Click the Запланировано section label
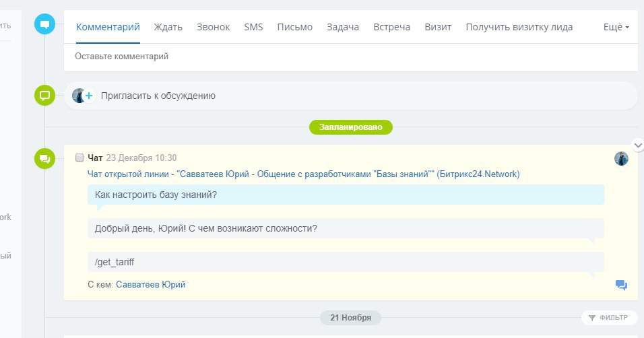Screen dimensions: 644x338 (351, 127)
